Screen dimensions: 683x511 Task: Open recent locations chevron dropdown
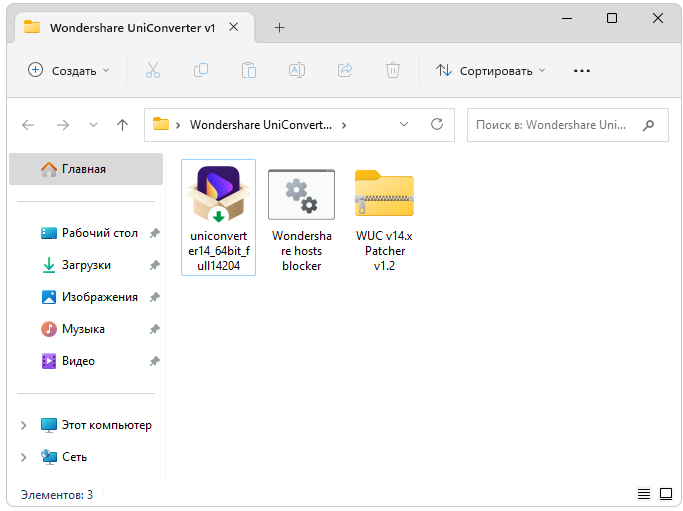[93, 125]
